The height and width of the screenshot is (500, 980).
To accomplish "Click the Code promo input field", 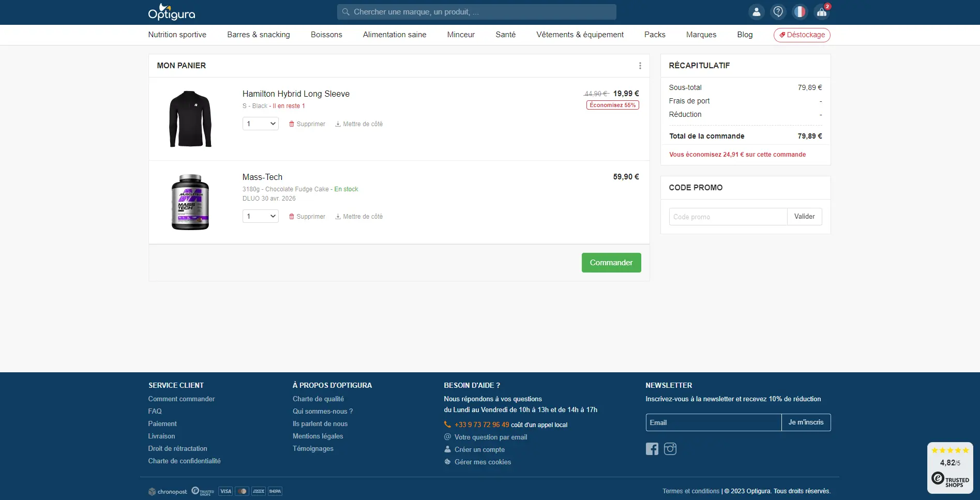I will pyautogui.click(x=728, y=217).
